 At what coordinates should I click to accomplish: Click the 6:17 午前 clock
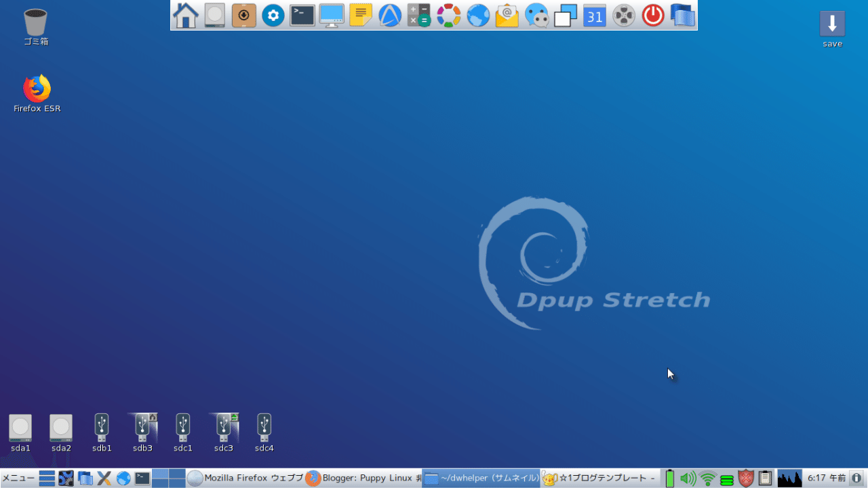826,478
